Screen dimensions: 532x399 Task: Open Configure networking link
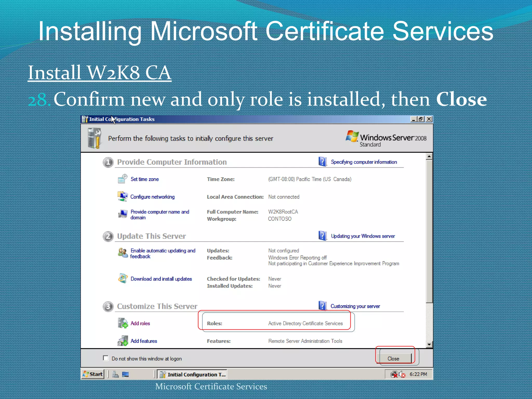(152, 197)
